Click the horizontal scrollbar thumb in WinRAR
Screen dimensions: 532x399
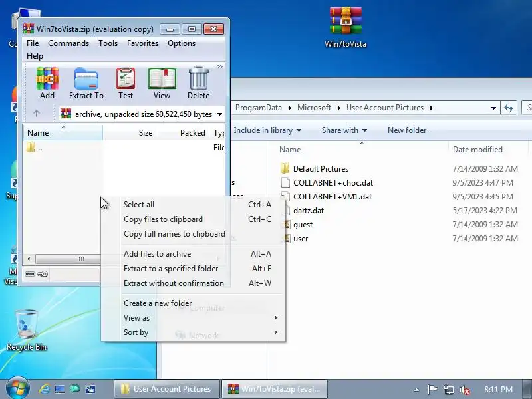point(68,259)
